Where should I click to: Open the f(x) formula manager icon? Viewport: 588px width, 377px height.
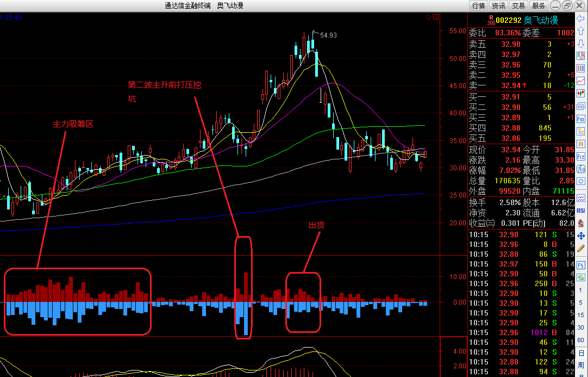[581, 169]
